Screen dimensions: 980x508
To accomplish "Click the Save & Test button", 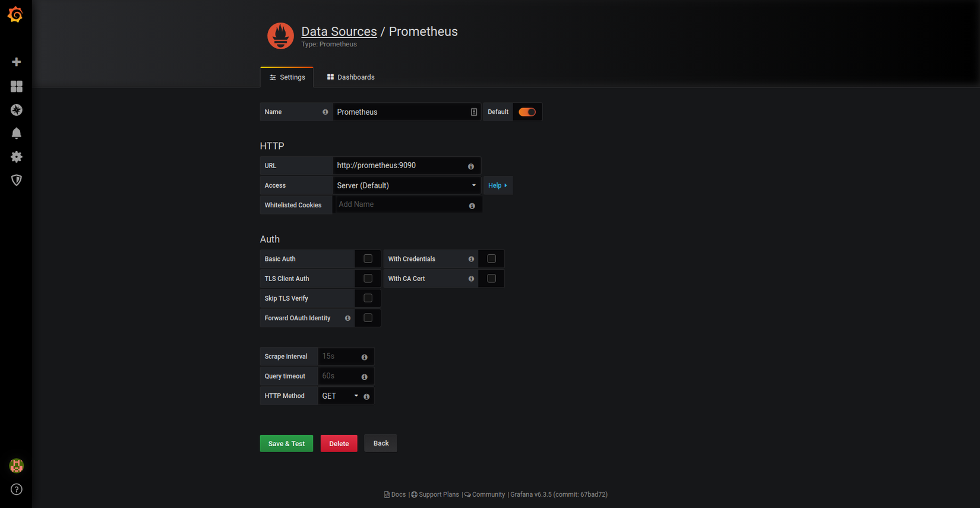I will tap(286, 444).
